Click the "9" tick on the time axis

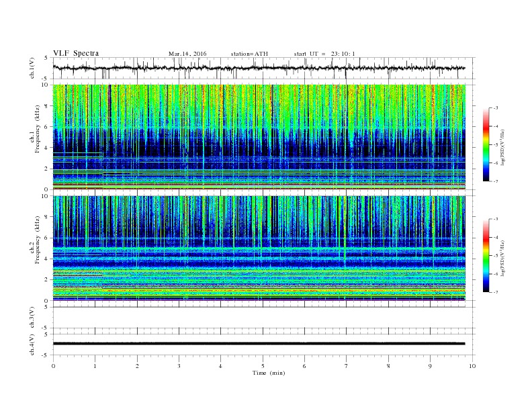pos(430,366)
